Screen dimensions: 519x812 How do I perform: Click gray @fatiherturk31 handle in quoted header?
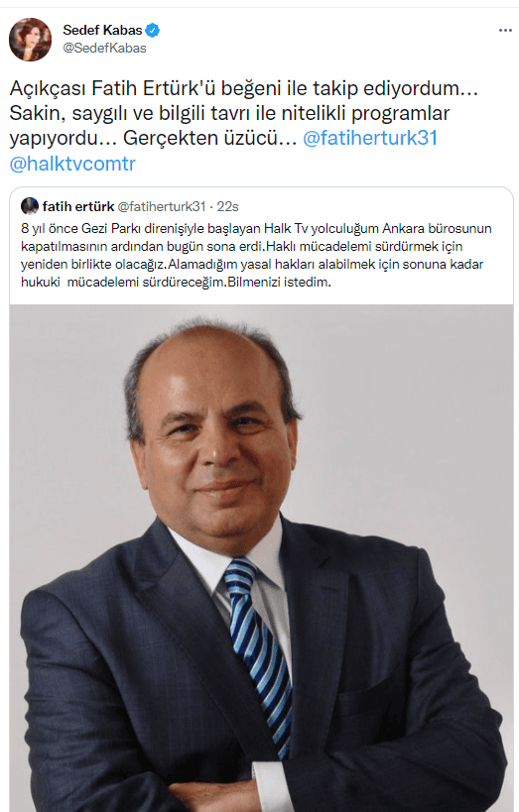(162, 206)
